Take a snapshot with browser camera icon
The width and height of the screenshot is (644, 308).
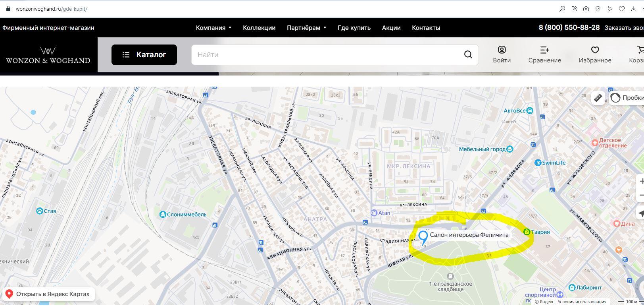[586, 9]
